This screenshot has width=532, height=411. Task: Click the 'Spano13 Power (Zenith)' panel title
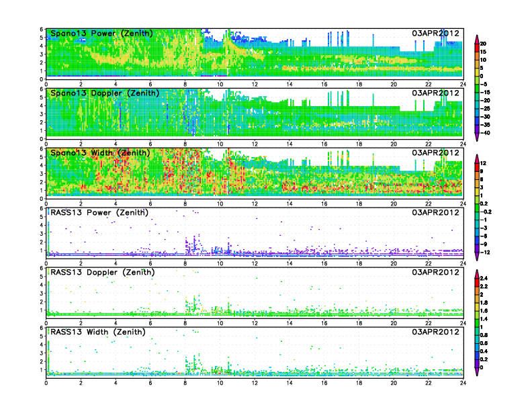(x=101, y=33)
